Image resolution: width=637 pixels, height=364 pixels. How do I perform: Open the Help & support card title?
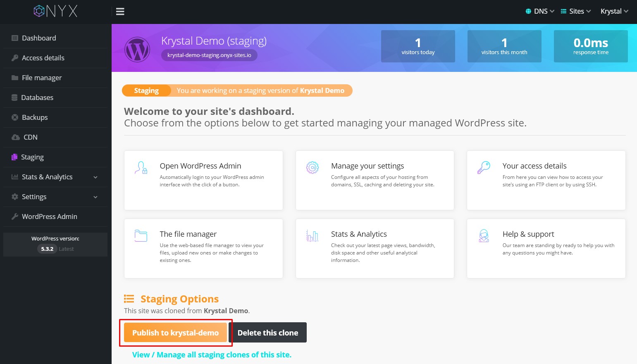click(x=528, y=234)
